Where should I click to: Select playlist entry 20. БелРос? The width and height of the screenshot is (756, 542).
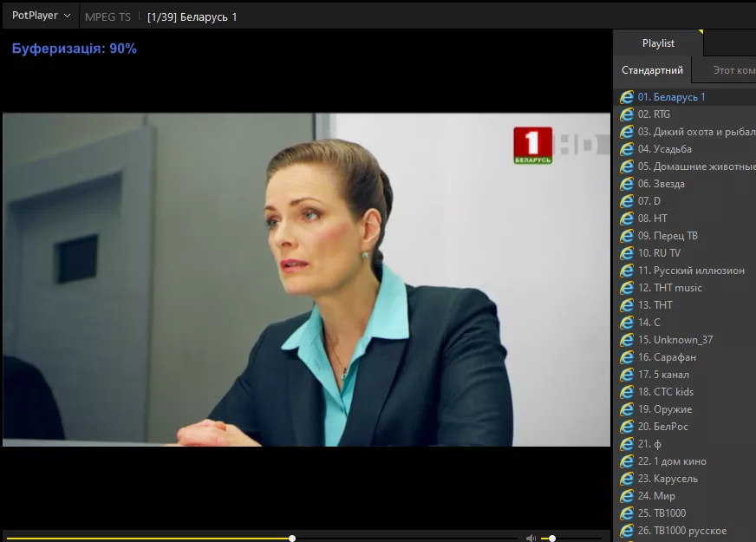pos(685,428)
